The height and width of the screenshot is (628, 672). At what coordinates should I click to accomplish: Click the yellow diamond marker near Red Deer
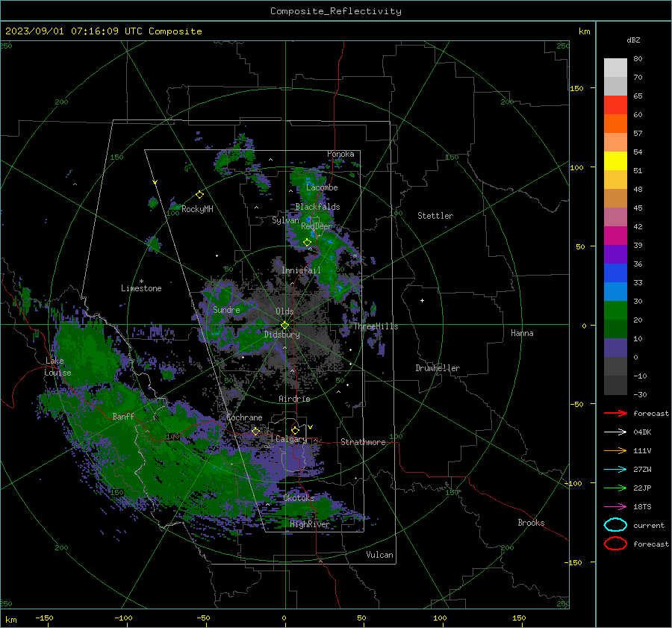[307, 243]
